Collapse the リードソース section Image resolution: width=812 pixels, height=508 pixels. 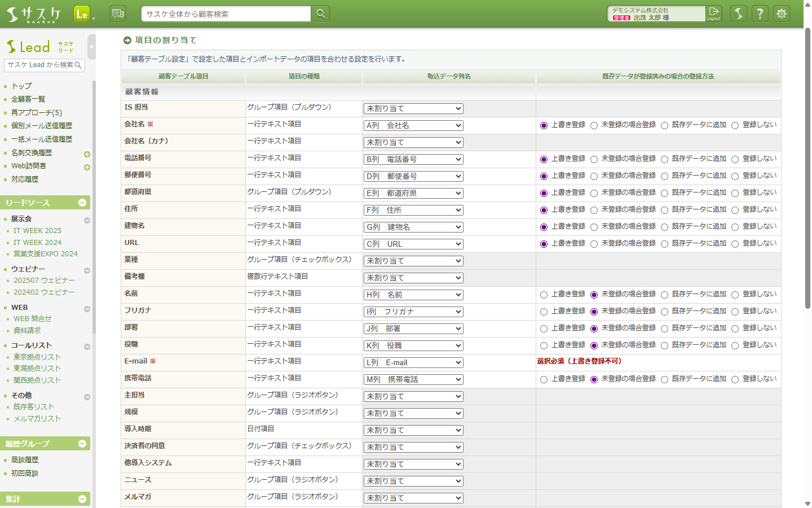click(82, 203)
